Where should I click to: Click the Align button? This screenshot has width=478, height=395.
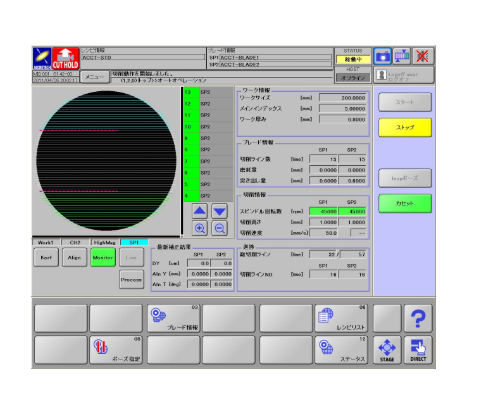(x=74, y=257)
